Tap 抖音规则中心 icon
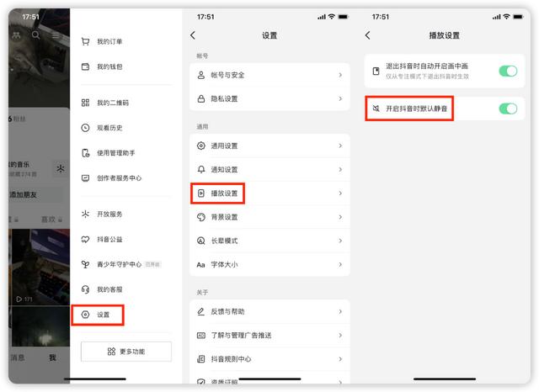Image resolution: width=539 pixels, height=392 pixels. 201,359
